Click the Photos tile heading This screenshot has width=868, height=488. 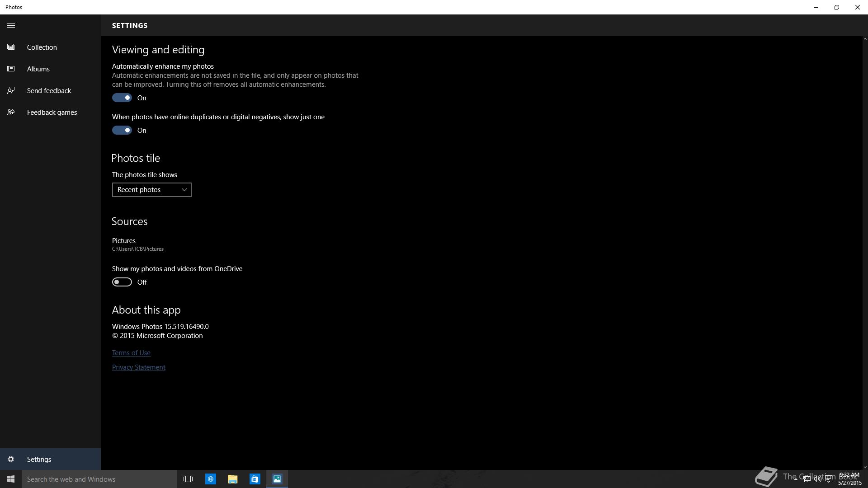click(x=136, y=158)
